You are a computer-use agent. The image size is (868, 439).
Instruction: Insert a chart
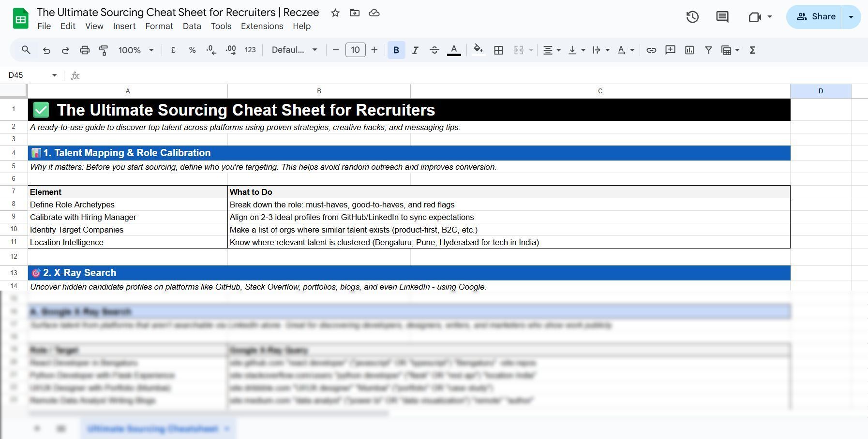point(689,50)
